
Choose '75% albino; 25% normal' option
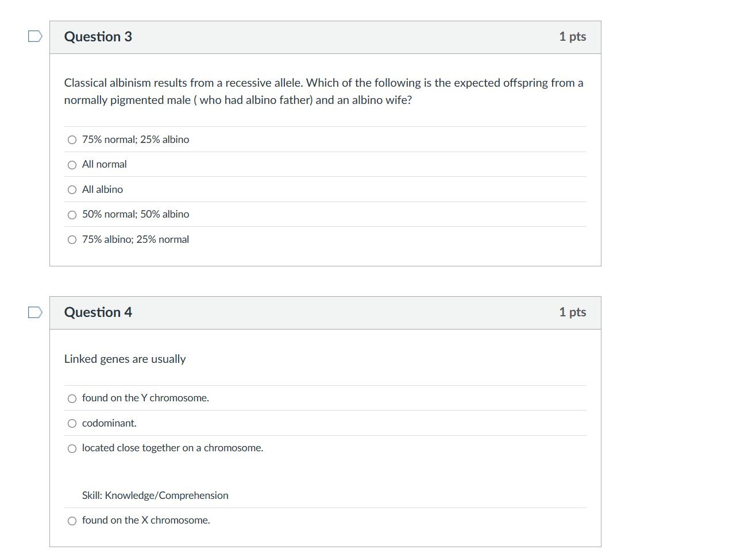pos(72,240)
